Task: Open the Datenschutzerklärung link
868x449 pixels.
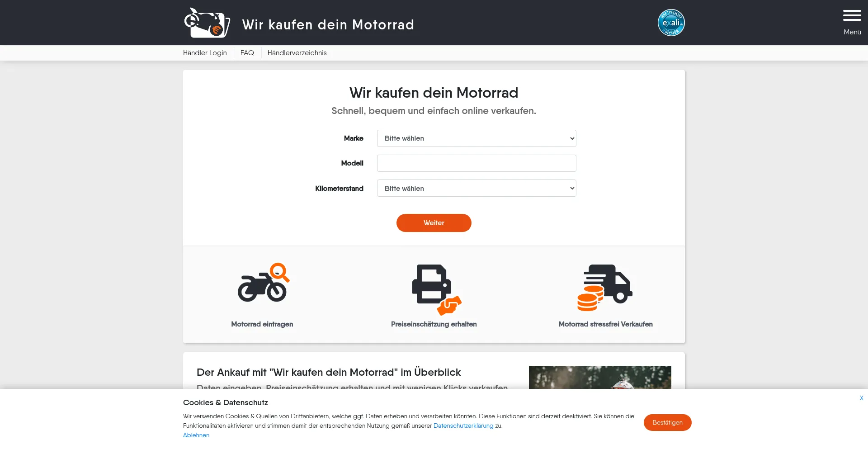Action: tap(463, 425)
